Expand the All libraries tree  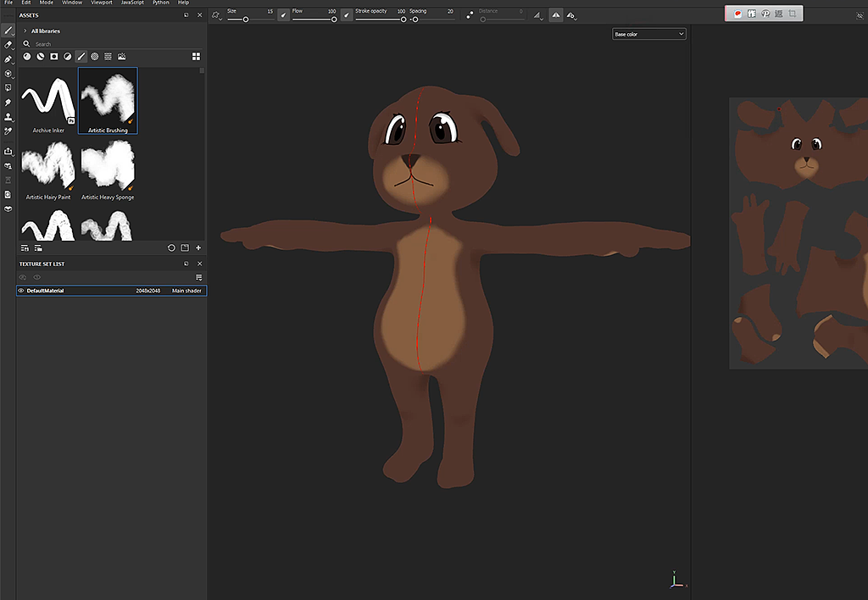click(25, 31)
